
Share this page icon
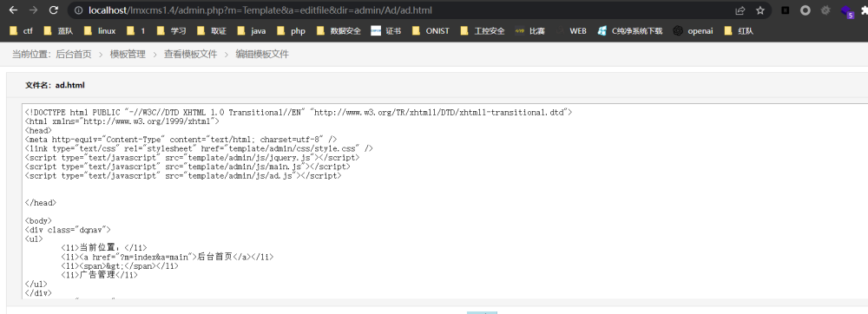(x=740, y=10)
